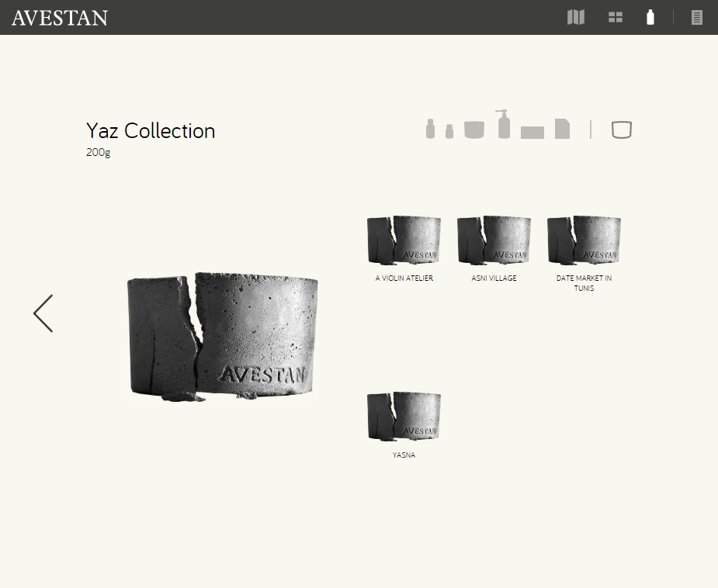Open the list menu icon at header's far right
This screenshot has height=588, width=718.
(696, 17)
